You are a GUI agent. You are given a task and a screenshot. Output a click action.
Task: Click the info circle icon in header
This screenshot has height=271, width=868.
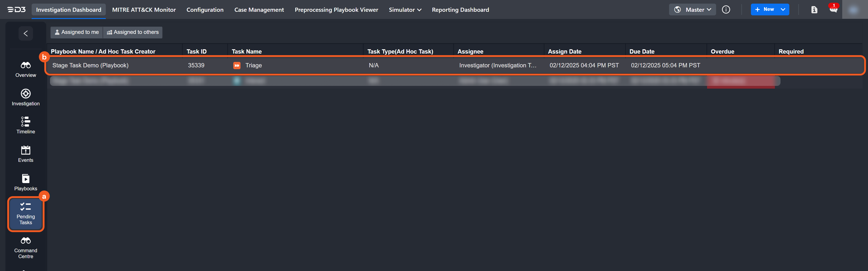coord(726,10)
